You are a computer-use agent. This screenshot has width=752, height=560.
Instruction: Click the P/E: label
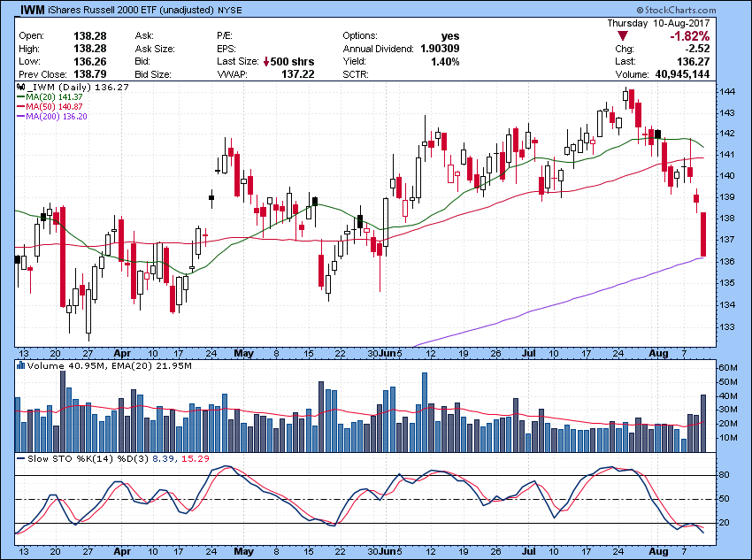click(225, 36)
